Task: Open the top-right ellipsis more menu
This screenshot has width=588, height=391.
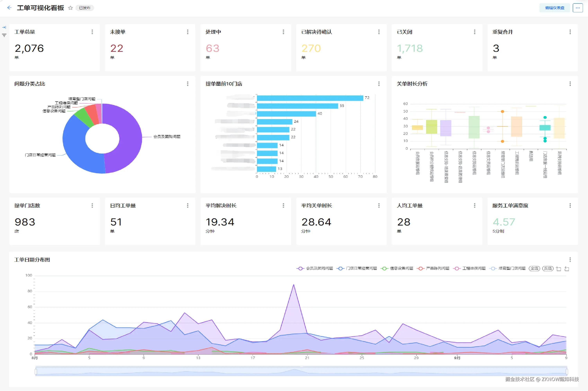Action: 577,8
